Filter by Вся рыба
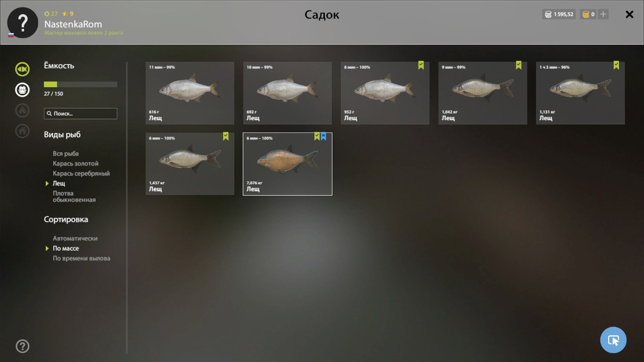 tap(66, 154)
